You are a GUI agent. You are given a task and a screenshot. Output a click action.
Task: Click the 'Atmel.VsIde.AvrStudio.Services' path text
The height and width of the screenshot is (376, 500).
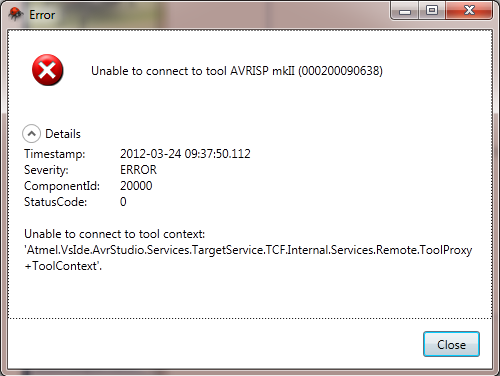(248, 250)
